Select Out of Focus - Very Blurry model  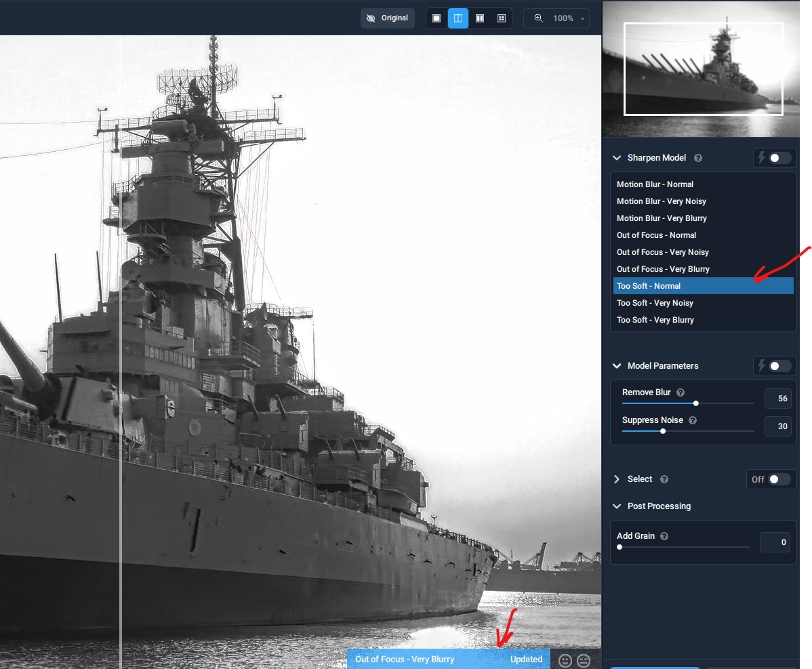click(x=663, y=269)
